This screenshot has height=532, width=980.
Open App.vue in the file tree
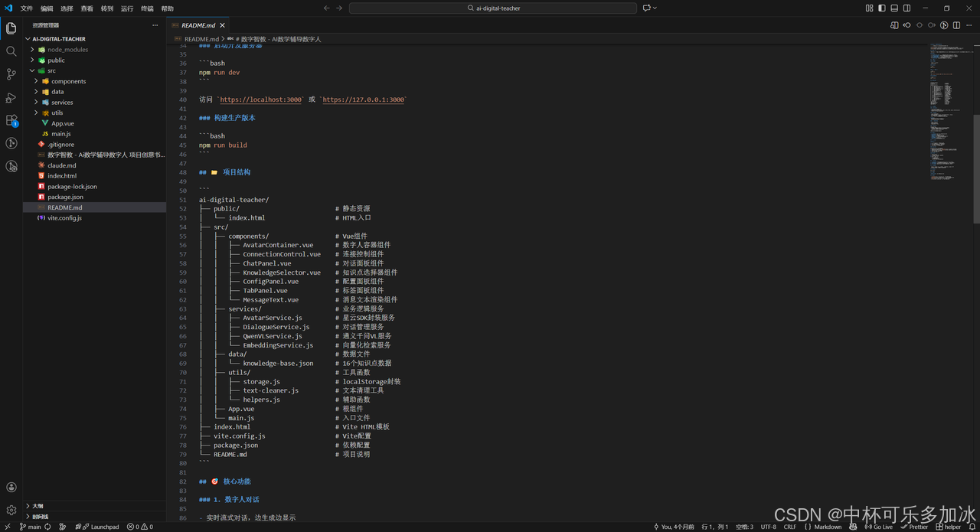point(94,123)
